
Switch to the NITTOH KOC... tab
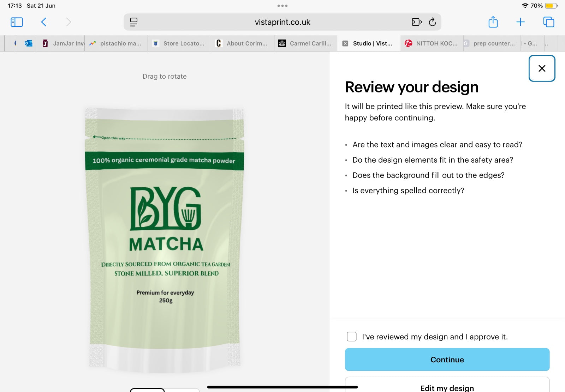(x=432, y=43)
